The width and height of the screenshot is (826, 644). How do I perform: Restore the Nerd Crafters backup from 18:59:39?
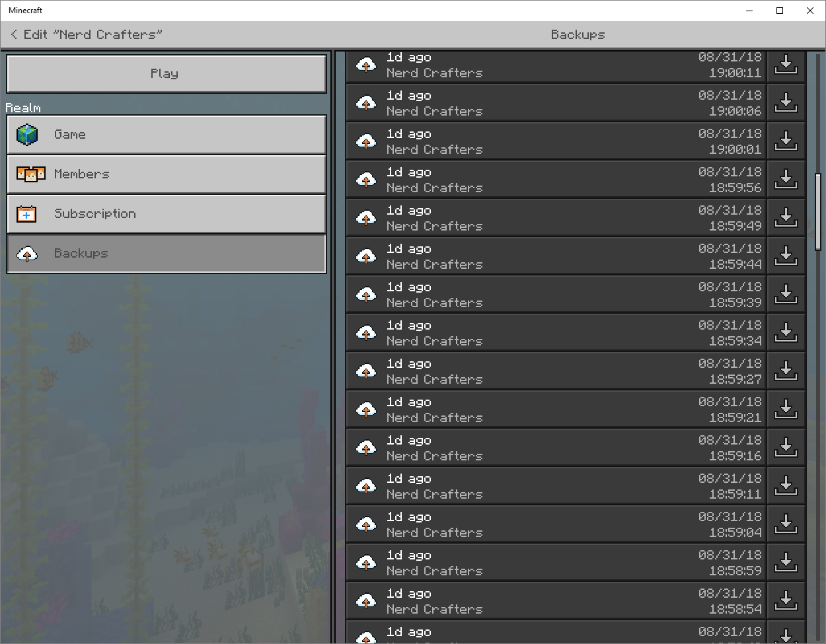[x=556, y=294]
